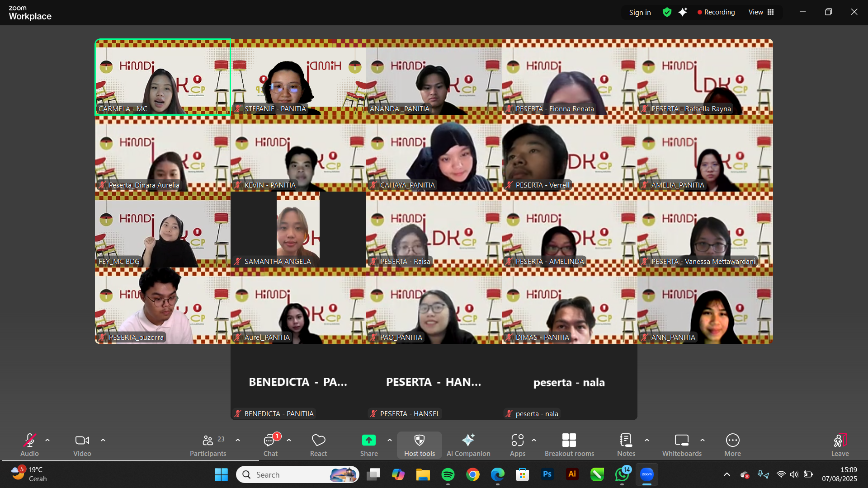Expand notes options arrow beside Notes
This screenshot has width=868, height=488.
(x=647, y=440)
